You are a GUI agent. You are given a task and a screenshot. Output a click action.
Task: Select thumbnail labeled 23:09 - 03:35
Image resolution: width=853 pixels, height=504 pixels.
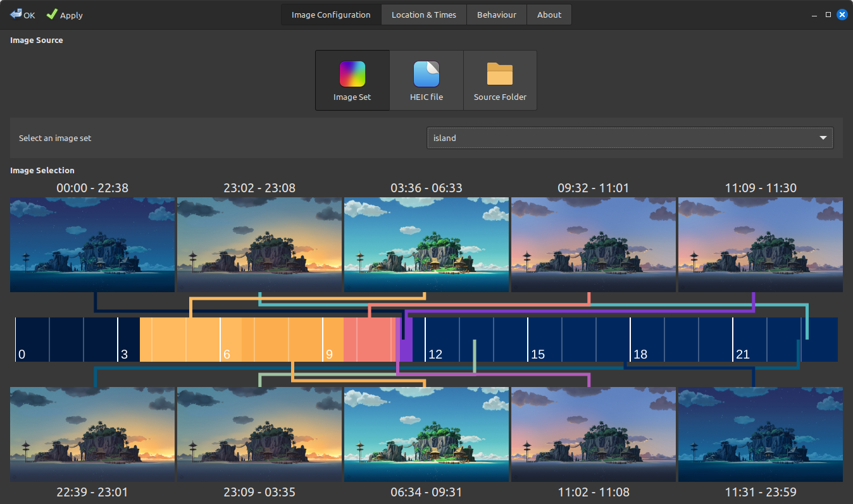tap(259, 434)
